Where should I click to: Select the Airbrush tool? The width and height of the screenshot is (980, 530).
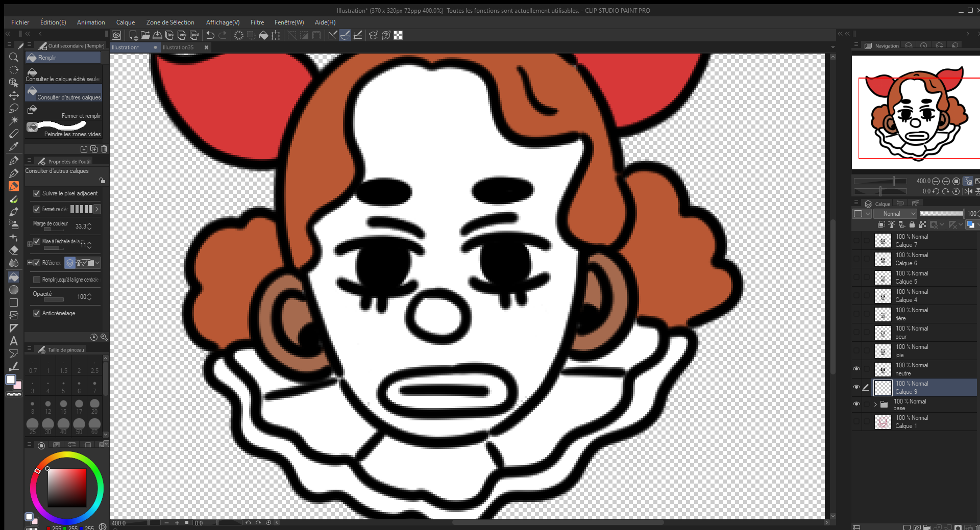tap(14, 224)
